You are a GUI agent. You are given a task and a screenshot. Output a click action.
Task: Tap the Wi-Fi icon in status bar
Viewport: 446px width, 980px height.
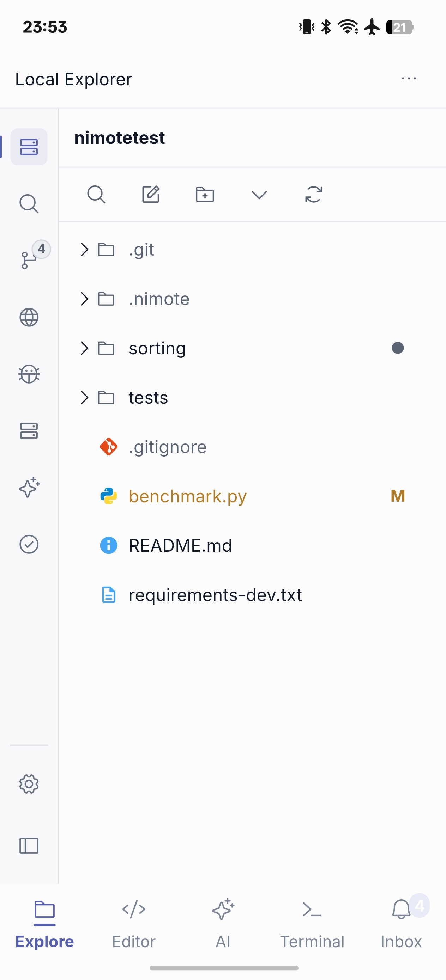point(348,27)
